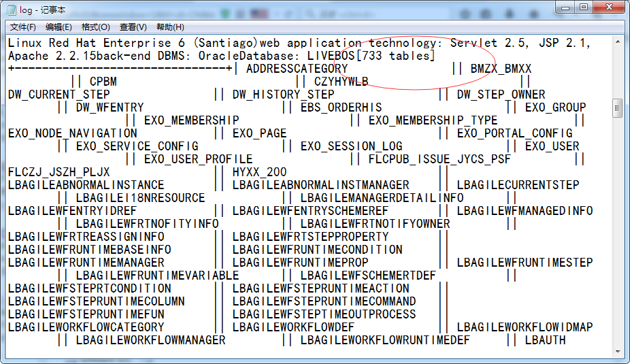Viewport: 630px width, 364px height.
Task: Click the text LBAGILEWORKFLOWCATEGORY
Action: (x=86, y=327)
